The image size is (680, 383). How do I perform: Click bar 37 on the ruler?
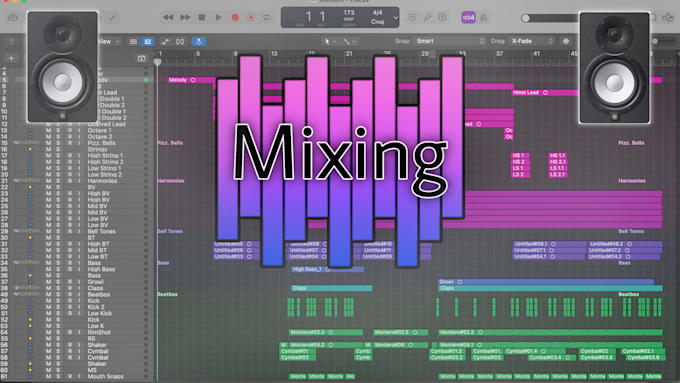pyautogui.click(x=499, y=53)
